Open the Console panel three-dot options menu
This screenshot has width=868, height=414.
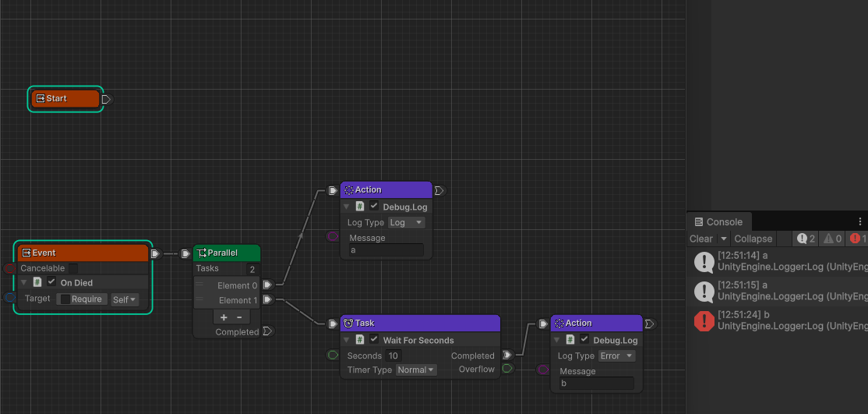[860, 221]
